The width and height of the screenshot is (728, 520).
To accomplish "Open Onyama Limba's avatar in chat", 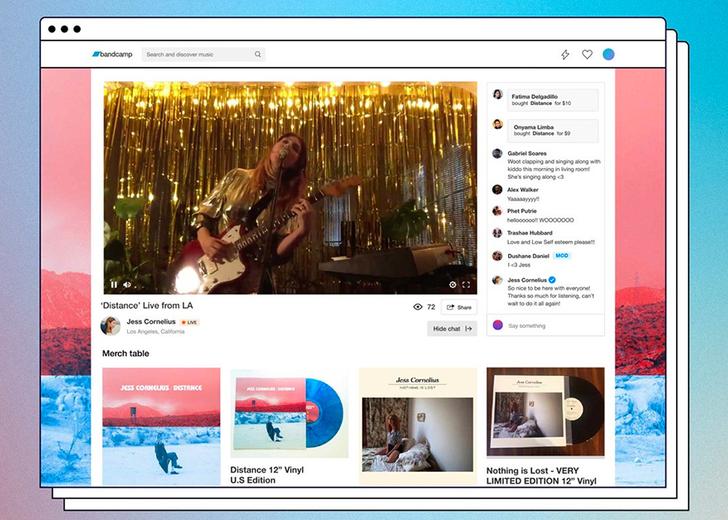I will click(x=498, y=124).
